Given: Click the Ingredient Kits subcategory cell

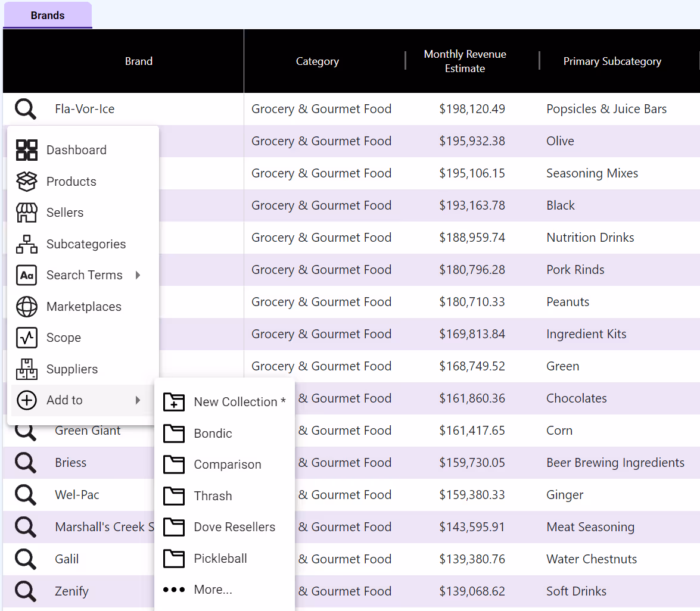Looking at the screenshot, I should 586,334.
